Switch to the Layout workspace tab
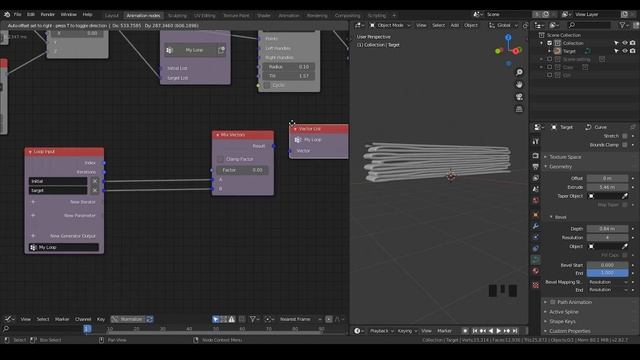 coord(111,16)
